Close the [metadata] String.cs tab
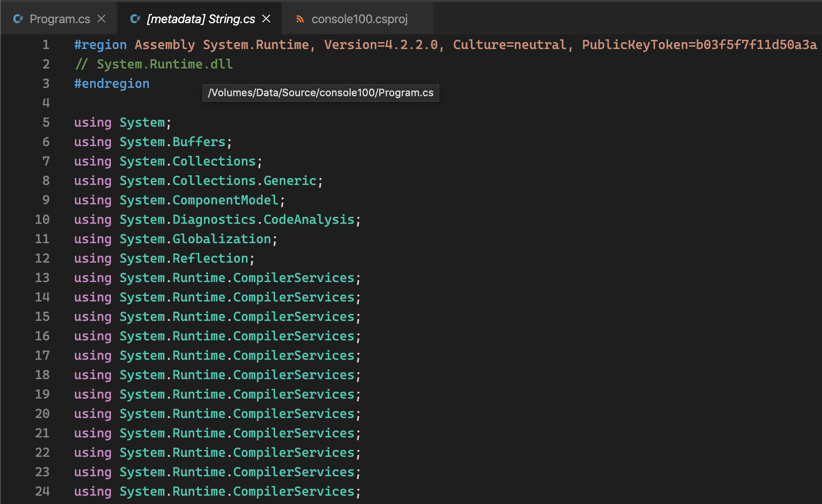Image resolution: width=822 pixels, height=504 pixels. point(266,18)
